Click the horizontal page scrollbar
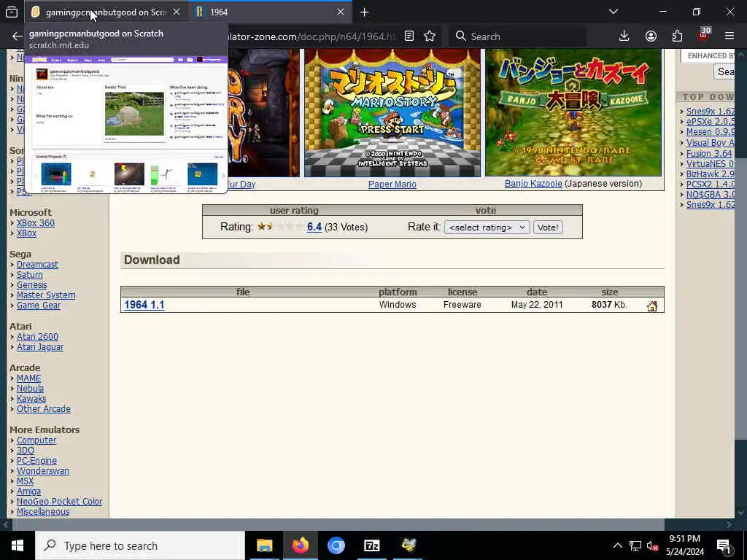The width and height of the screenshot is (747, 560). (x=338, y=525)
